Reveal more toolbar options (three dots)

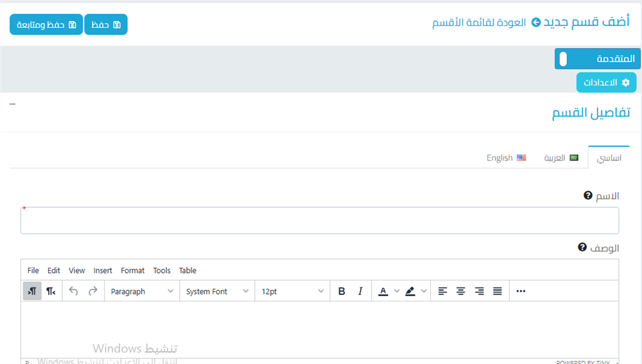521,291
